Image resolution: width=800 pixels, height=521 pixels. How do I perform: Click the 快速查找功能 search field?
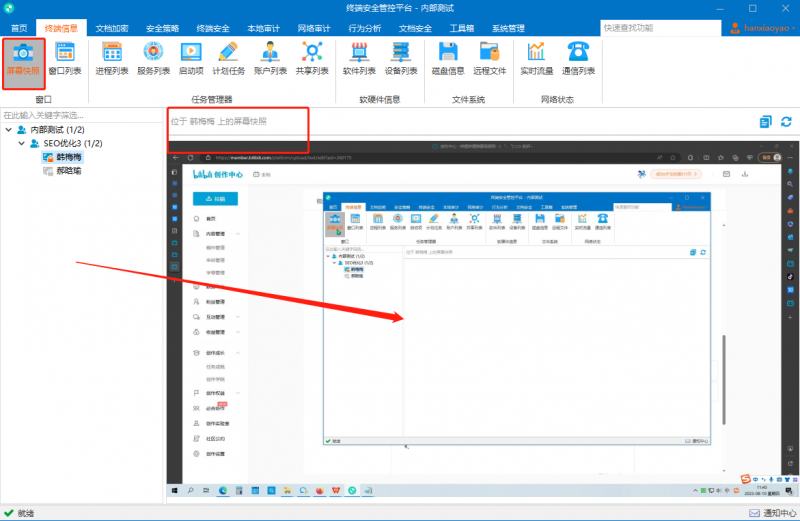[x=661, y=28]
